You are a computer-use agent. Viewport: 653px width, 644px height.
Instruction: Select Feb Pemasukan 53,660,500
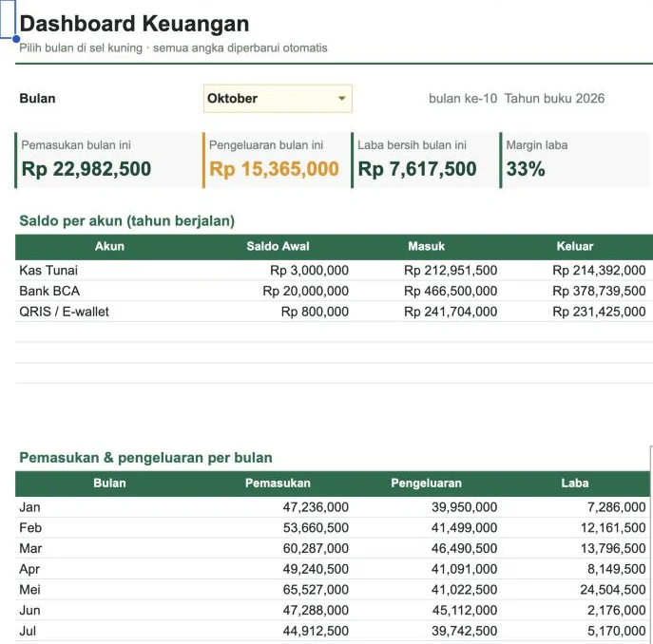coord(316,527)
